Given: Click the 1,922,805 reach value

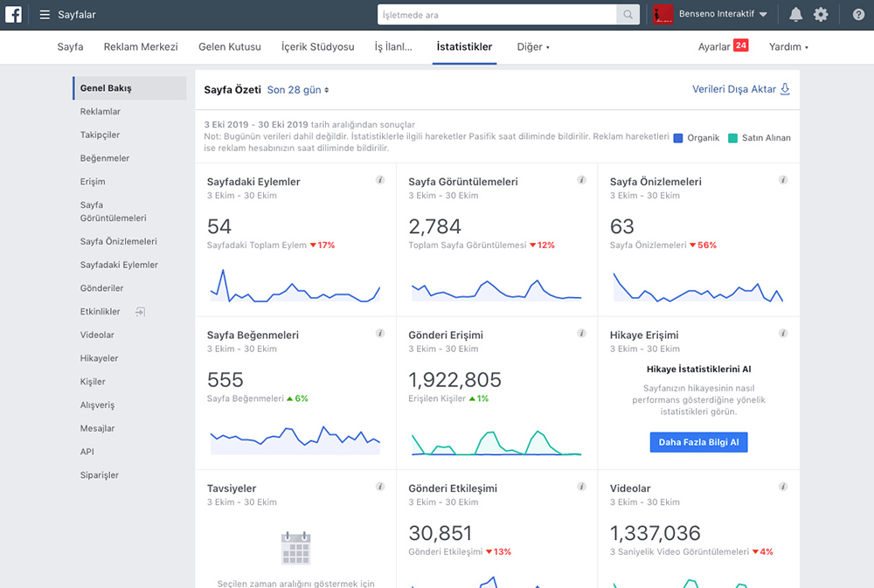Looking at the screenshot, I should pos(454,379).
